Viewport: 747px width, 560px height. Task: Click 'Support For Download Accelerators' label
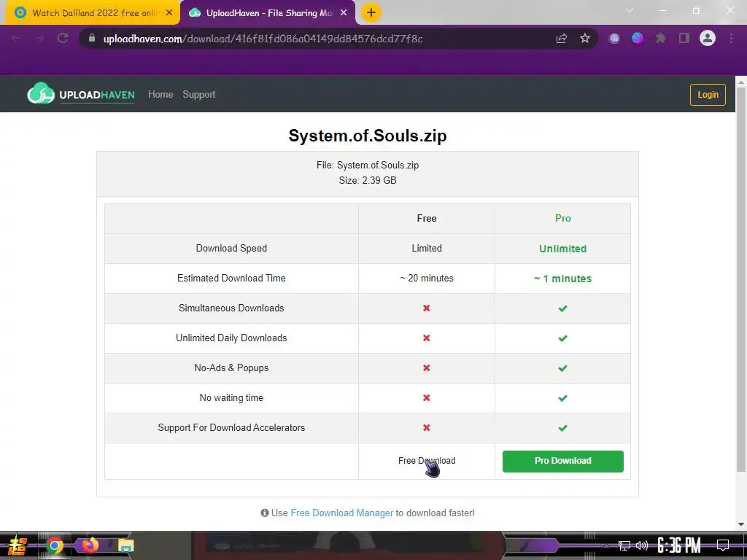click(x=231, y=427)
